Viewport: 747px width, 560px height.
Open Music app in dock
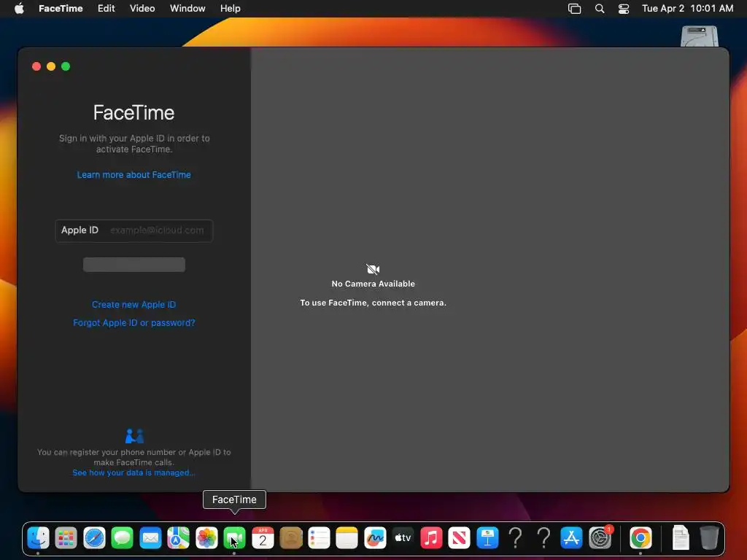point(431,538)
